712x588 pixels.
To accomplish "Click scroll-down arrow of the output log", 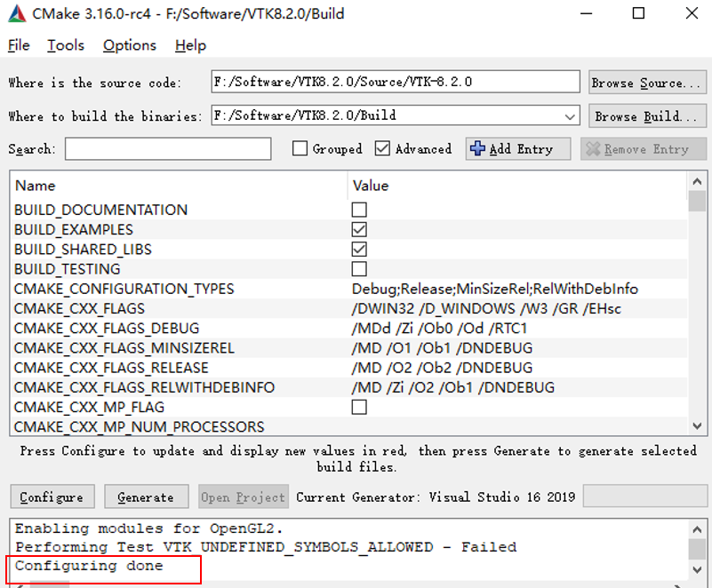I will pyautogui.click(x=697, y=569).
